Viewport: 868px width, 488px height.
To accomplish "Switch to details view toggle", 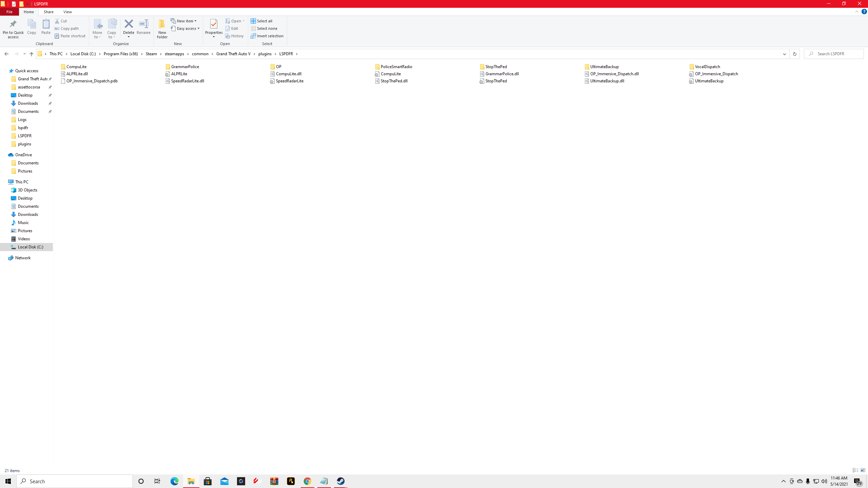I will pyautogui.click(x=855, y=470).
